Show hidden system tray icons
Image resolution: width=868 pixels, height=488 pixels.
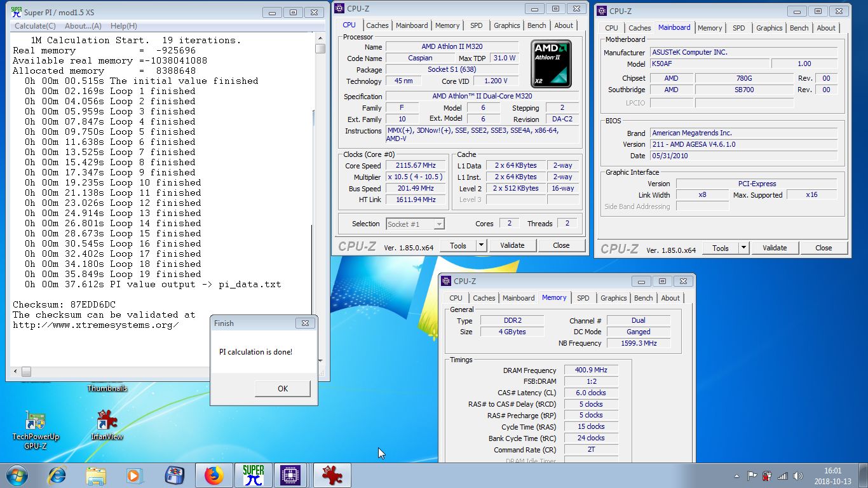[737, 475]
